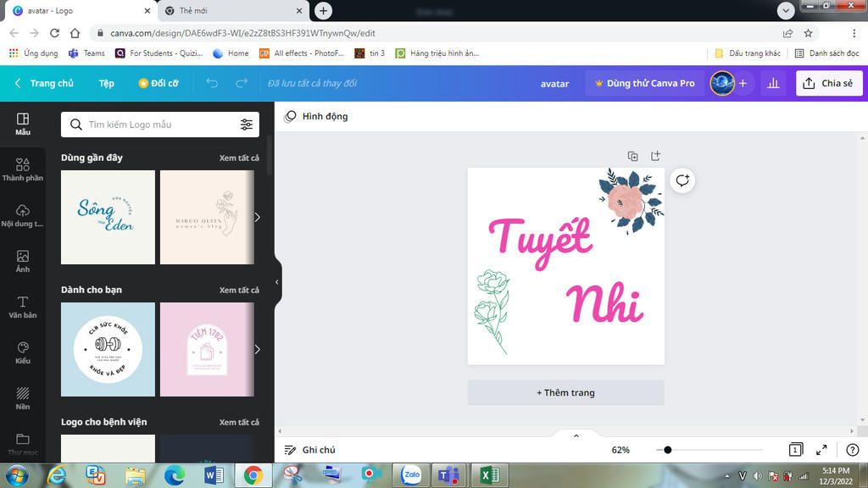Click the undo arrow icon
The width and height of the screenshot is (868, 488).
pyautogui.click(x=212, y=83)
